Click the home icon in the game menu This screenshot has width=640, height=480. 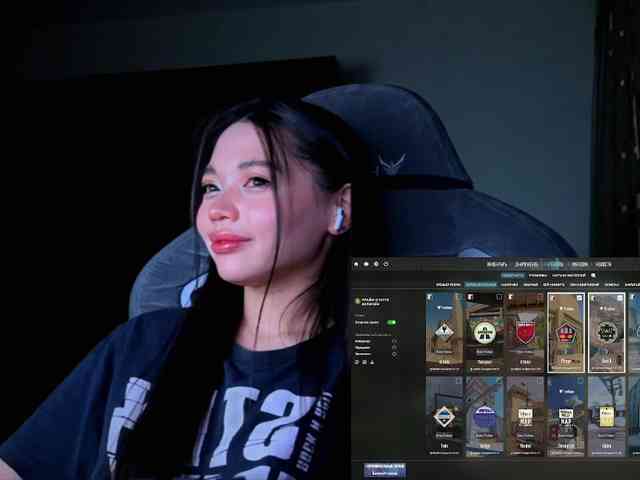point(356,264)
